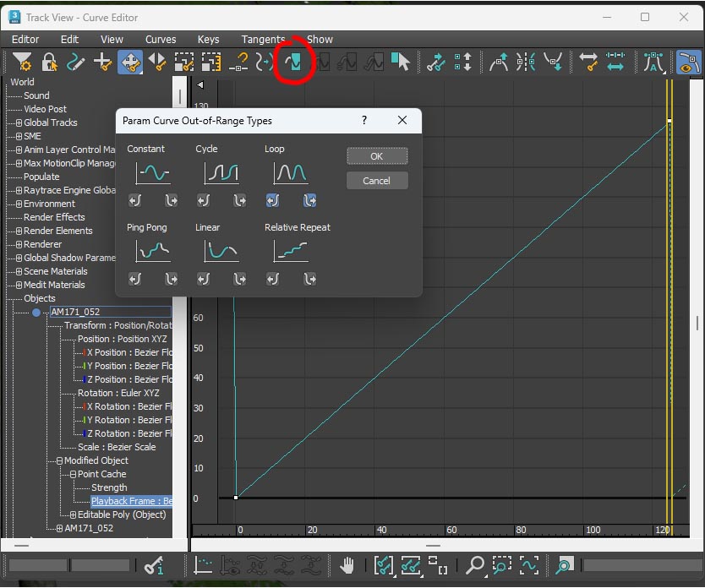Click the Ping Pong curve type graph
Screen dimensions: 705x588
[153, 250]
